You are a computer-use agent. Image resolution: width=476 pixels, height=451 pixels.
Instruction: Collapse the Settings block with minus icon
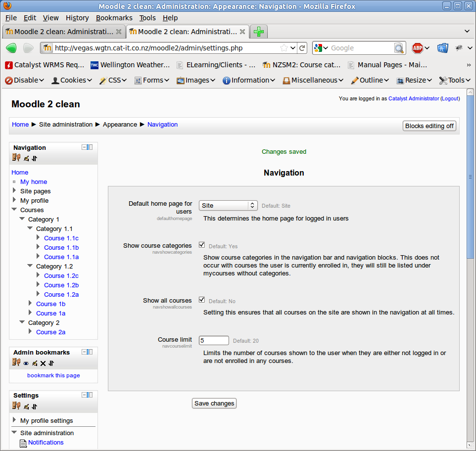(x=84, y=395)
